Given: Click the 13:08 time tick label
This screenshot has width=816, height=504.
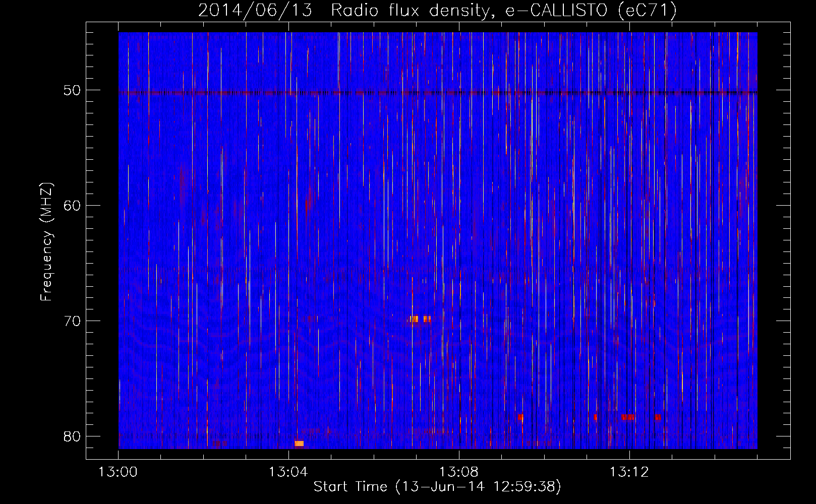Looking at the screenshot, I should 459,472.
